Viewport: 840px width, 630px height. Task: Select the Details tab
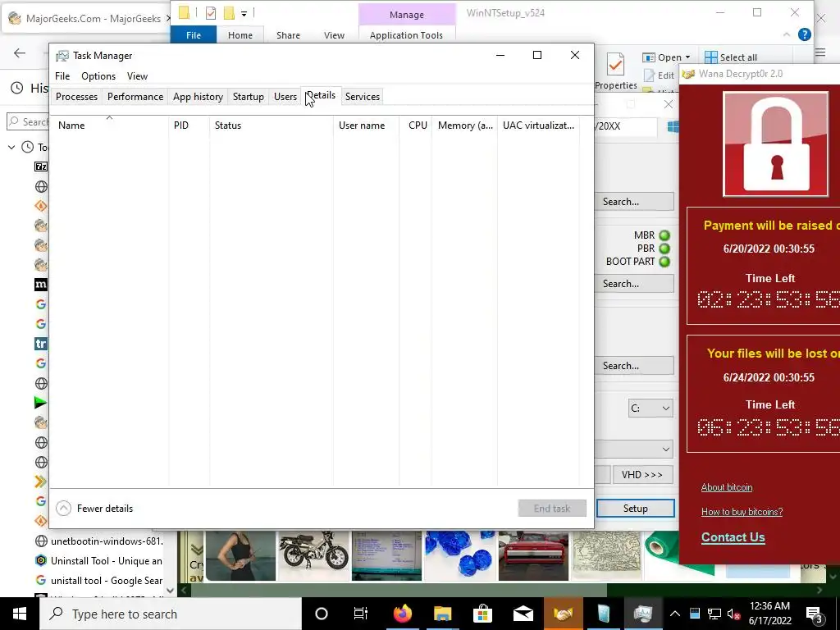point(321,95)
